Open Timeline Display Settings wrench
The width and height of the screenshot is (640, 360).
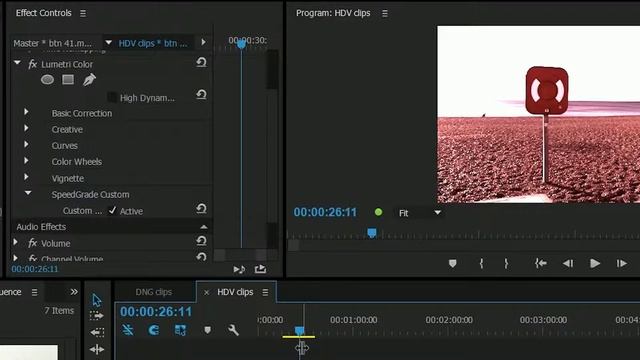click(233, 330)
